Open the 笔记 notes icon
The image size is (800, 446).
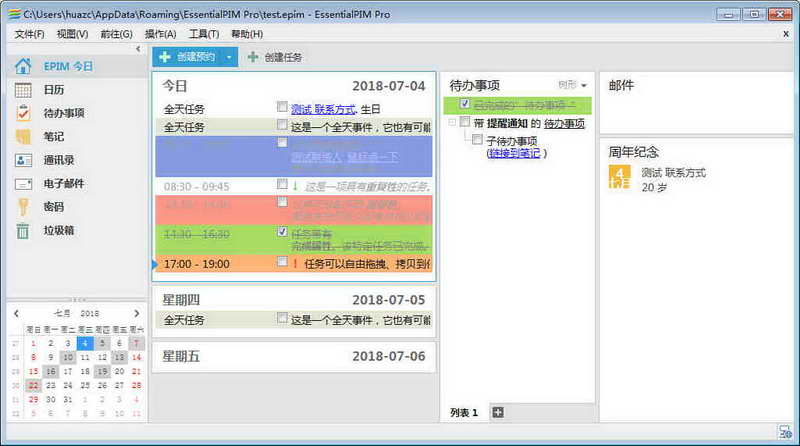[x=23, y=136]
